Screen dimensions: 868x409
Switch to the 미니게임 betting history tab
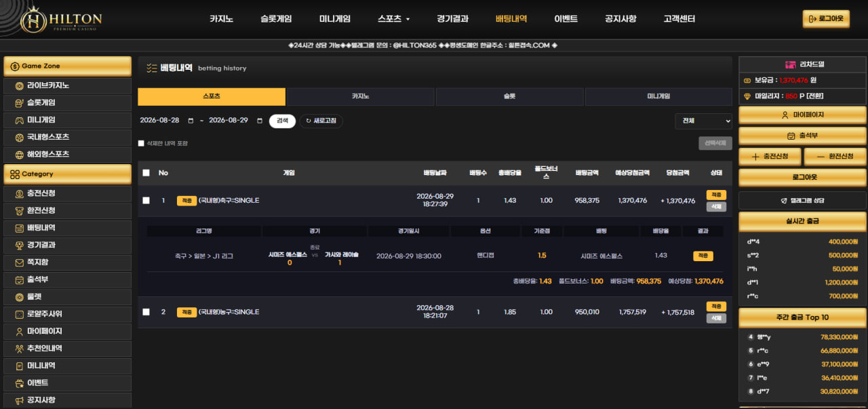pos(658,96)
